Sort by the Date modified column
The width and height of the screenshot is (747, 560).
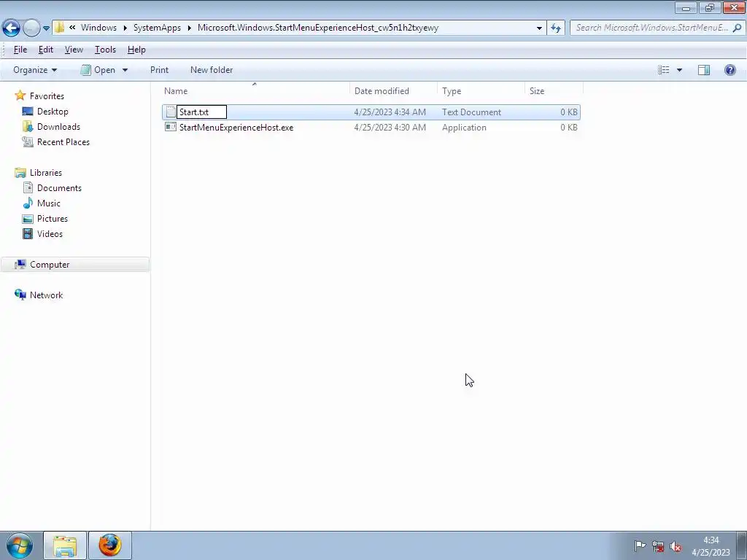click(x=393, y=91)
